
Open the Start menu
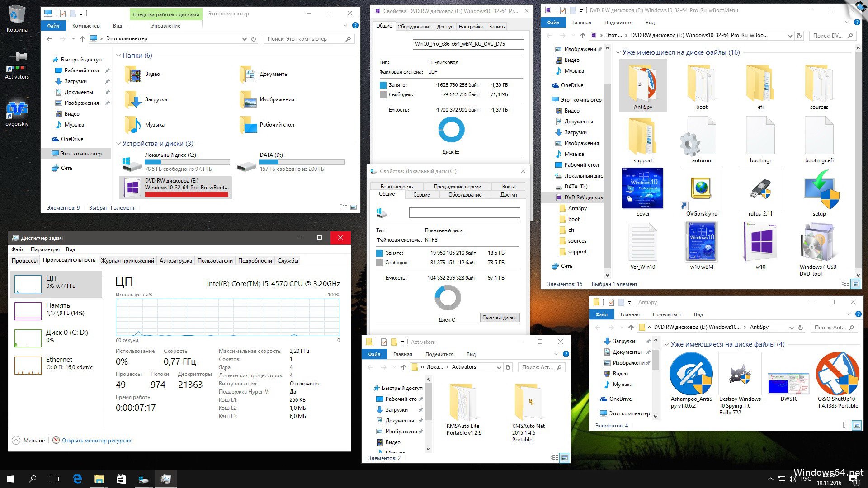point(11,479)
